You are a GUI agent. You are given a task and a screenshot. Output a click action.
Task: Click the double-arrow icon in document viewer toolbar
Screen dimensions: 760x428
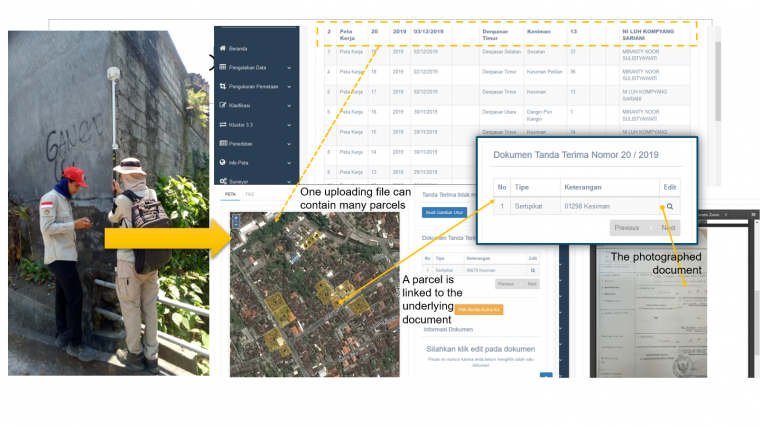point(753,214)
